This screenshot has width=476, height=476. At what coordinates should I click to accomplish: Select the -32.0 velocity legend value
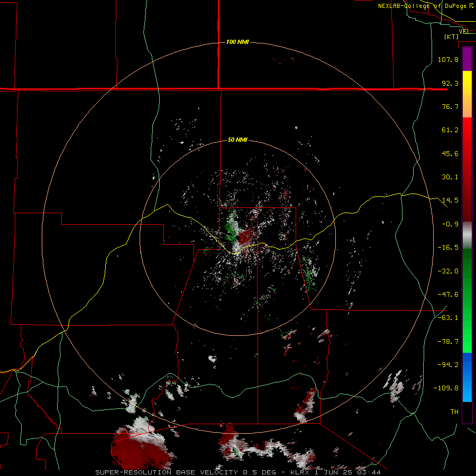(448, 271)
